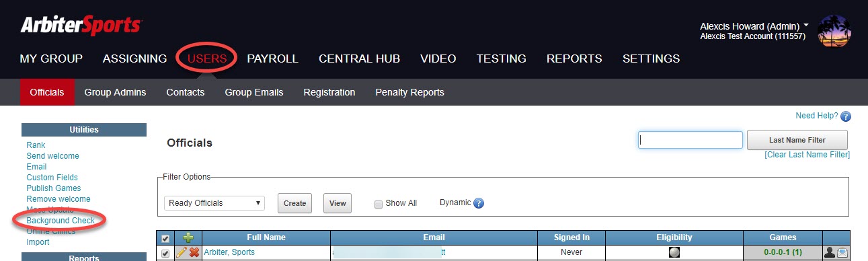Toggle the Arbiter, Sports row checkbox
The width and height of the screenshot is (868, 261).
click(165, 254)
